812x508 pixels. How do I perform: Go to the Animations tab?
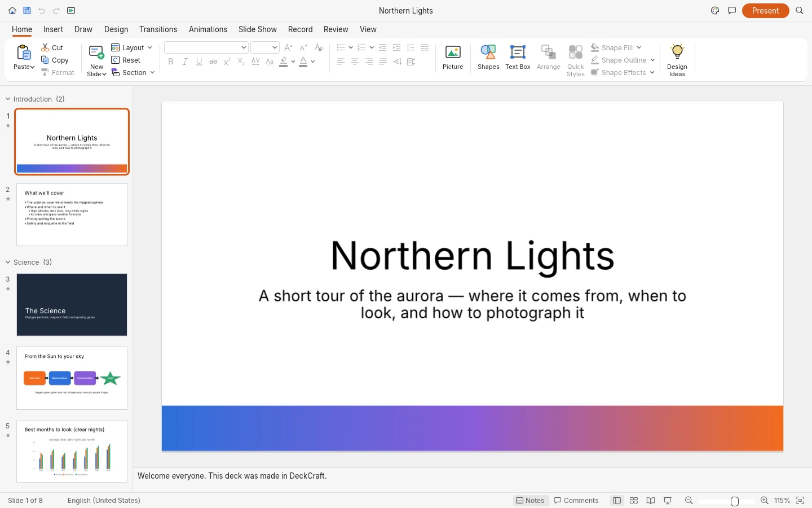click(x=208, y=29)
